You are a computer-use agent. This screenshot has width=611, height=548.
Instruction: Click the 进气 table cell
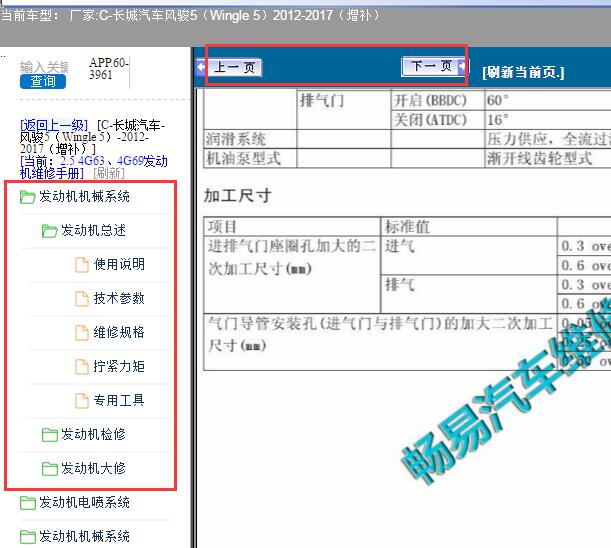coord(469,255)
